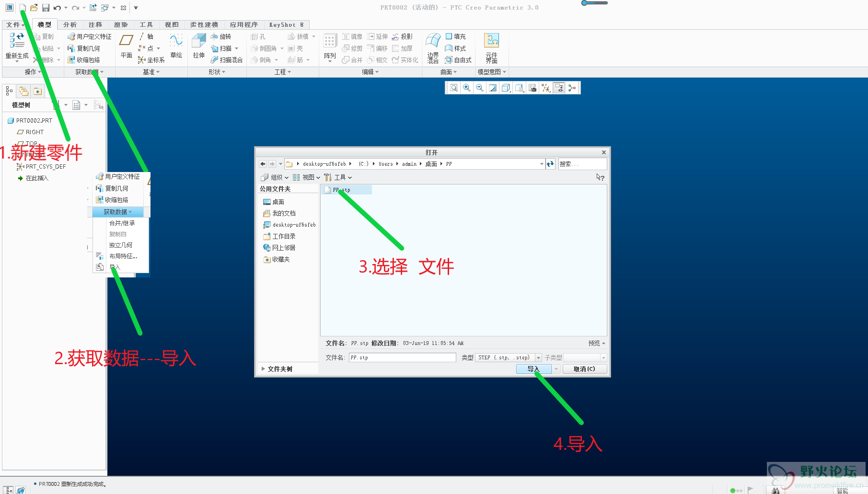868x494 pixels.
Task: Toggle spin center display icon
Action: coord(572,88)
